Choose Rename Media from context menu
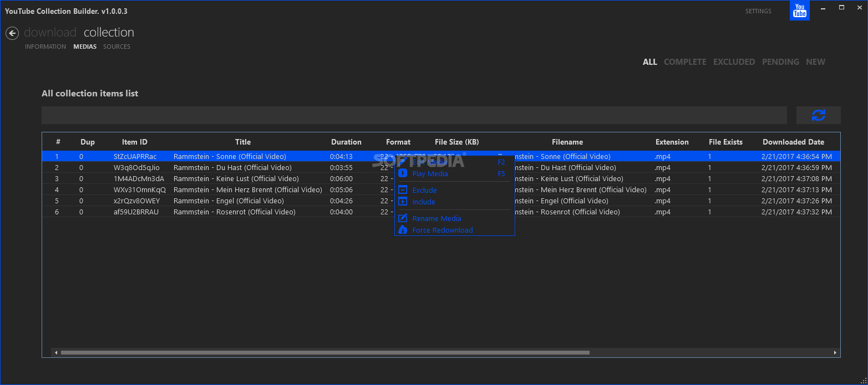The height and width of the screenshot is (385, 868). [436, 219]
